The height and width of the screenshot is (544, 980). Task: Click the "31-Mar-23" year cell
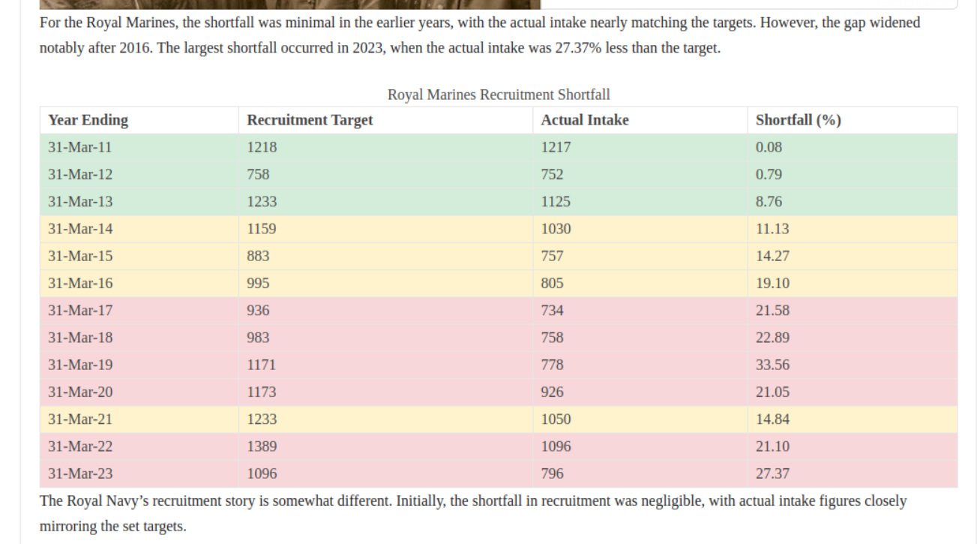coord(139,473)
